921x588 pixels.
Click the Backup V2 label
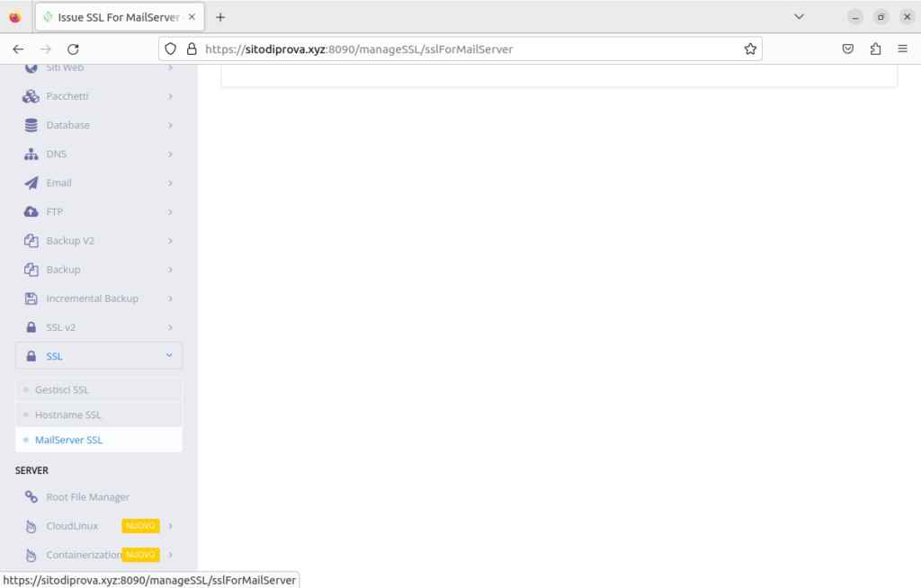coord(70,240)
